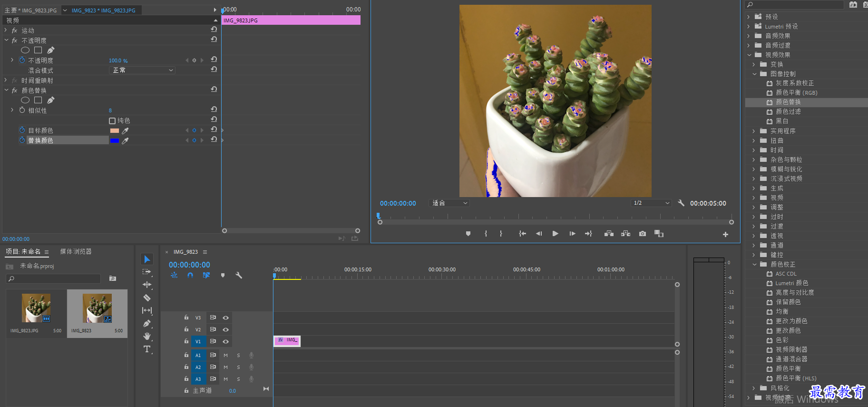Click the Mark Out bracket icon
This screenshot has width=868, height=407.
[x=501, y=234]
